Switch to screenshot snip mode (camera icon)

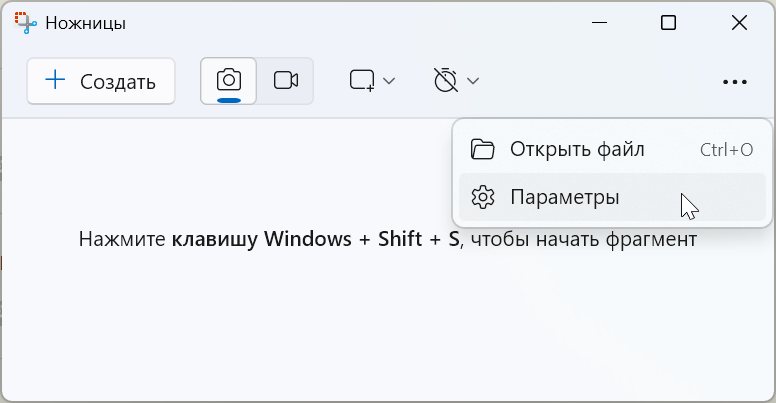[x=229, y=80]
